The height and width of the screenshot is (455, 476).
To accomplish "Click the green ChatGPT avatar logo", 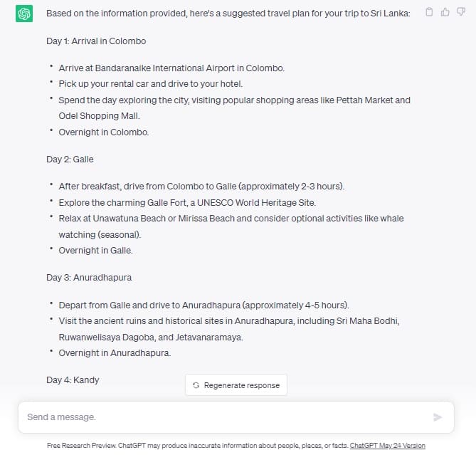I will tap(24, 14).
